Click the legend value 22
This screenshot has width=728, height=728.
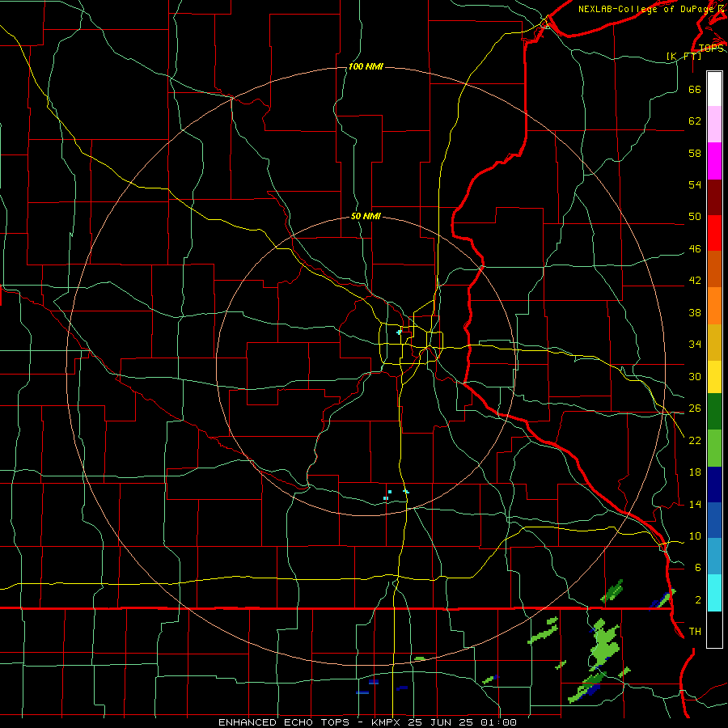695,440
